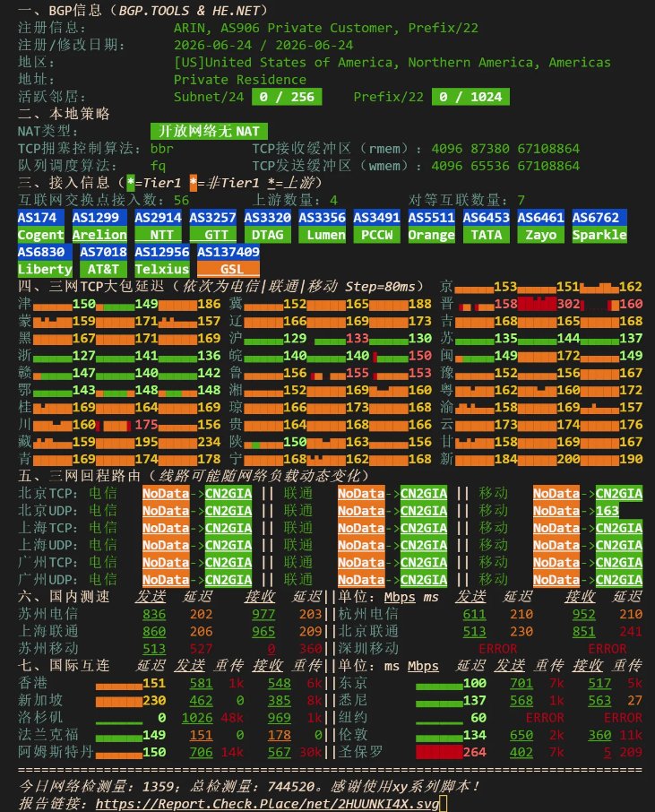Select the Cogent carrier label
Viewport: 655px width, 812px height.
[41, 235]
